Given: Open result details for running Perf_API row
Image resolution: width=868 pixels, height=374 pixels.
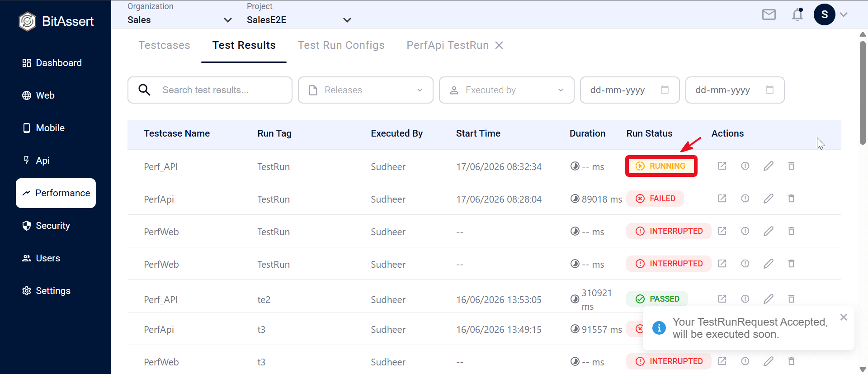Looking at the screenshot, I should (x=722, y=166).
